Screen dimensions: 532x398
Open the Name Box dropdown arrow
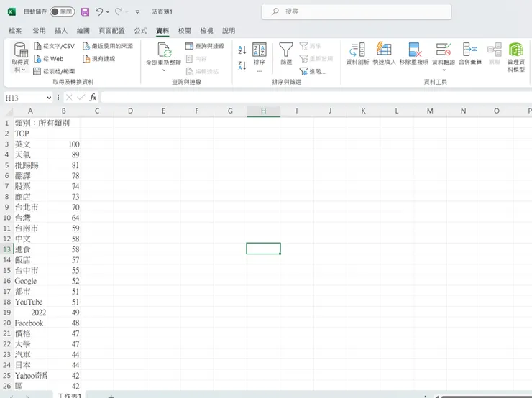tap(49, 98)
